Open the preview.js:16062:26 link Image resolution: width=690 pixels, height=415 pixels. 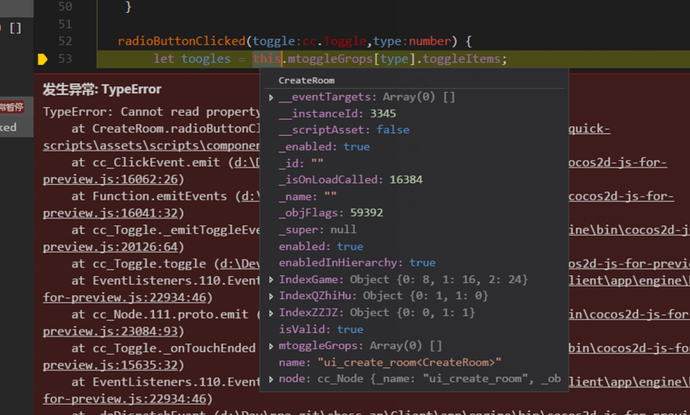pyautogui.click(x=110, y=179)
